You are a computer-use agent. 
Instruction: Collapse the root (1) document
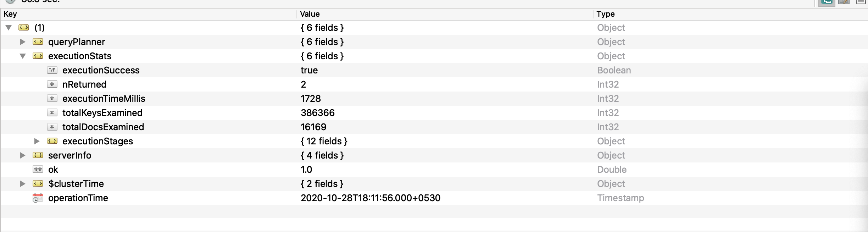[9, 28]
